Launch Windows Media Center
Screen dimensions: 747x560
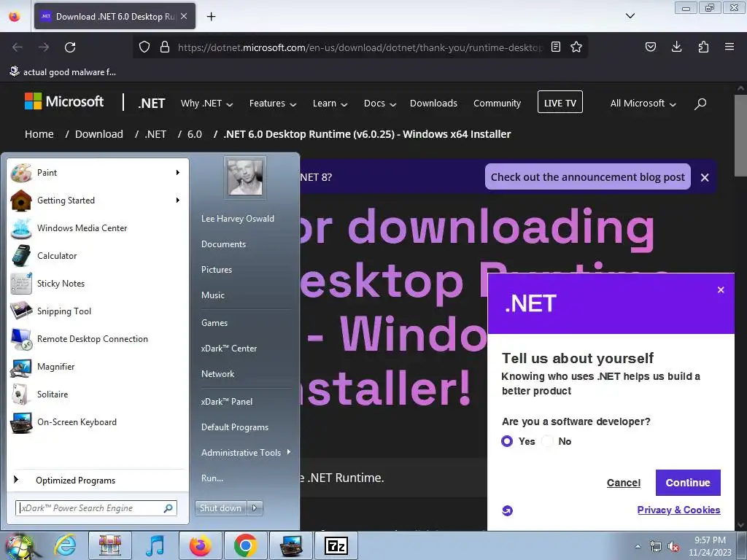point(98,228)
